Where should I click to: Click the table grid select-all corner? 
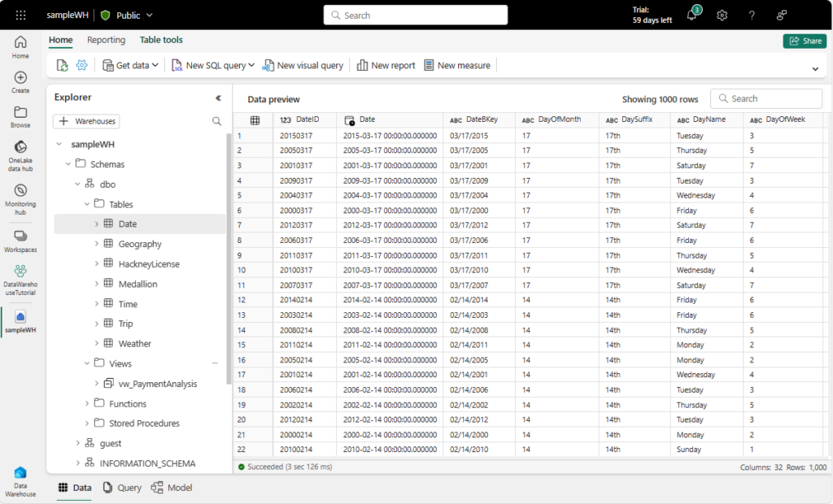255,120
